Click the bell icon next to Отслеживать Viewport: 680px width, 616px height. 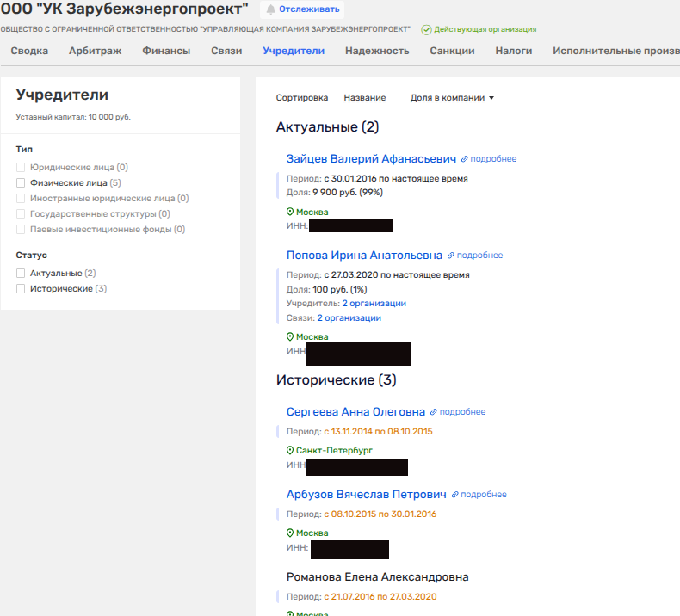[x=271, y=9]
